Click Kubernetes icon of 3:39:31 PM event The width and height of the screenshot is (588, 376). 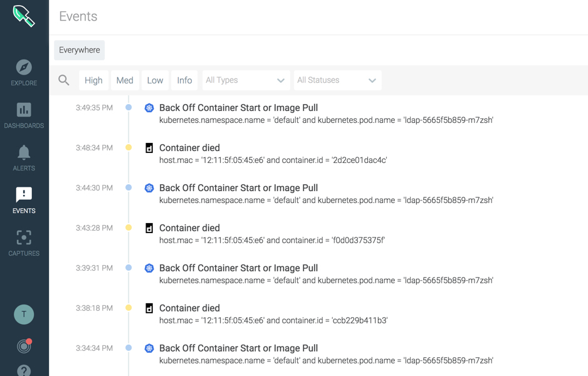pyautogui.click(x=149, y=268)
